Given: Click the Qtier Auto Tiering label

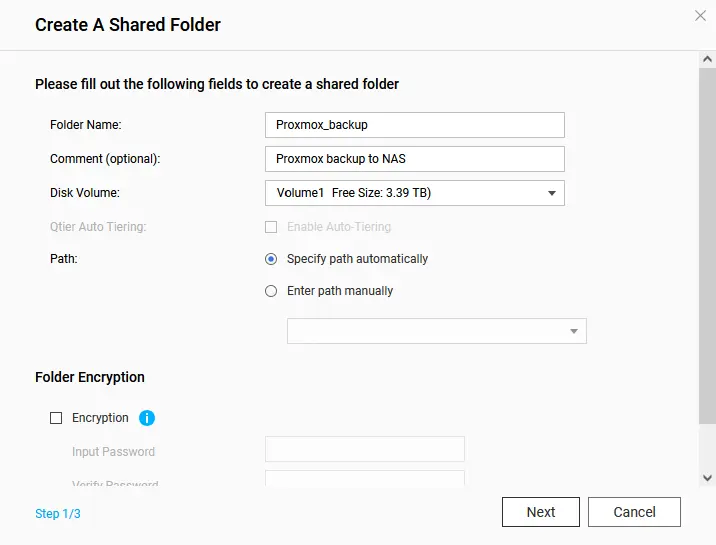Looking at the screenshot, I should (x=98, y=227).
